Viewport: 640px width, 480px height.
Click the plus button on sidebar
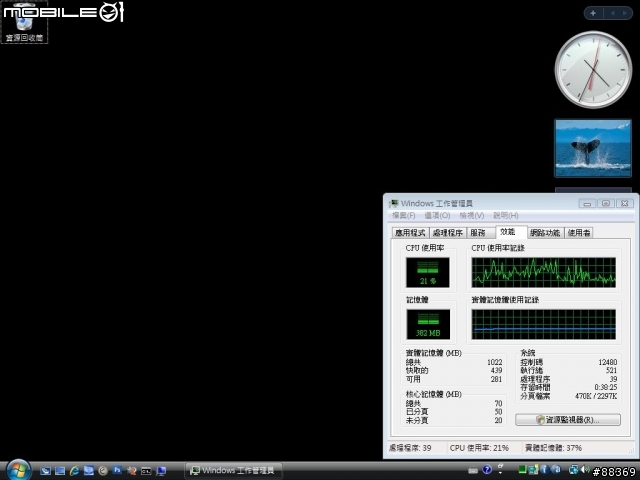593,13
